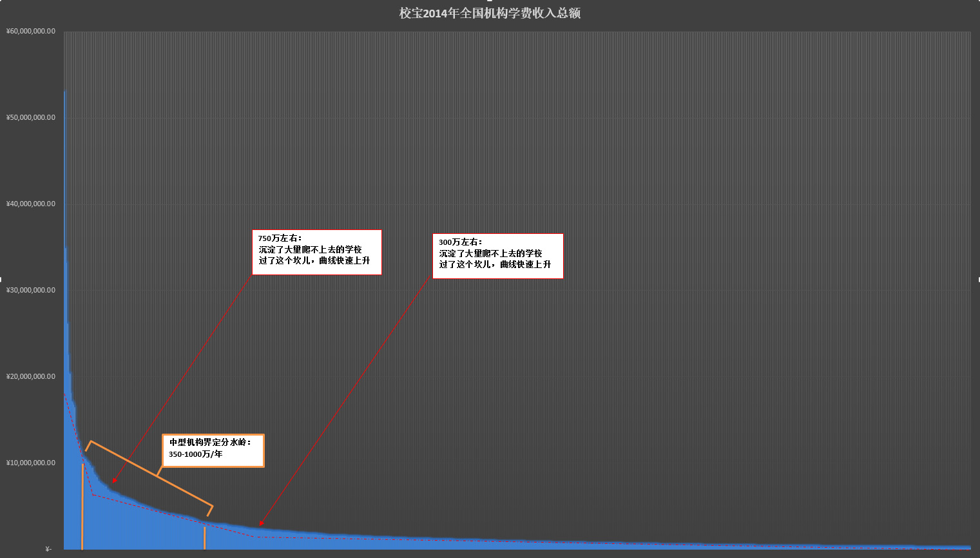Select the chart title text at top
The width and height of the screenshot is (980, 558).
[490, 14]
